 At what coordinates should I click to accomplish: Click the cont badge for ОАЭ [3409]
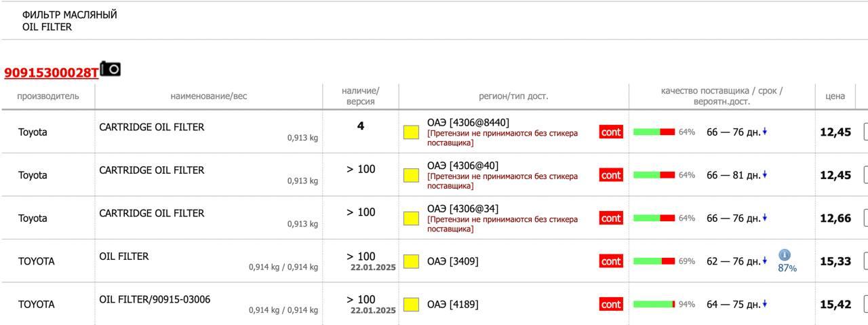[x=611, y=261]
